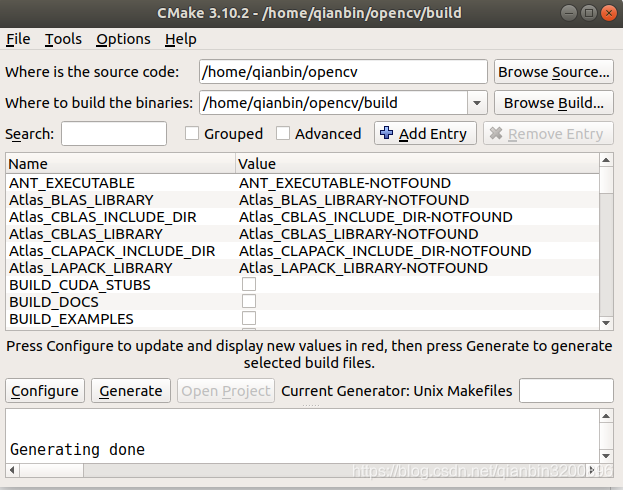Click the output log scroll up arrow
Image resolution: width=623 pixels, height=490 pixels.
coord(606,416)
